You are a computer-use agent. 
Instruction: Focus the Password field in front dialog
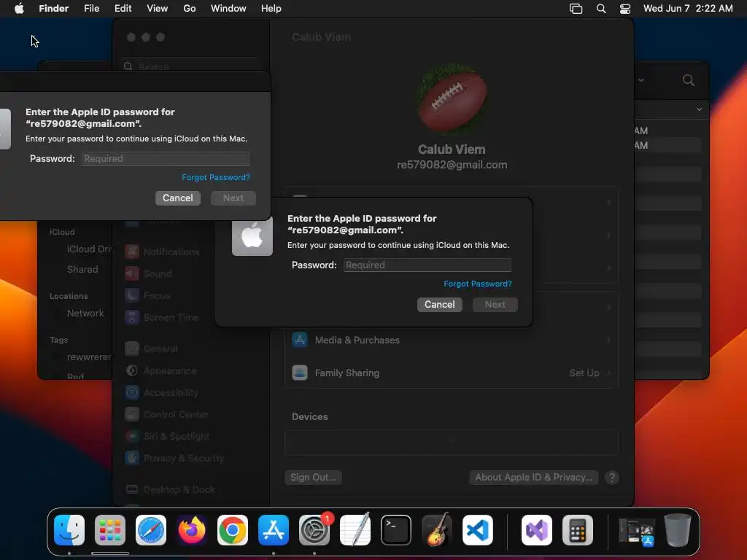[427, 265]
